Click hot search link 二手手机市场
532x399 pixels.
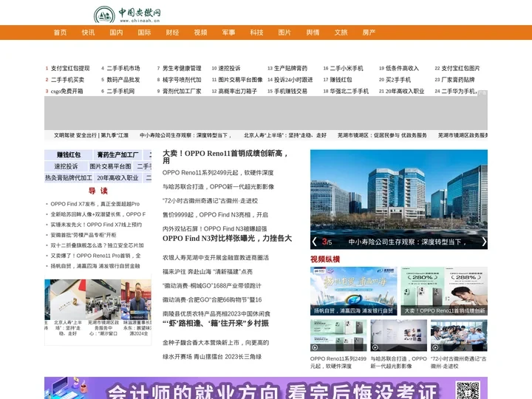click(x=123, y=68)
